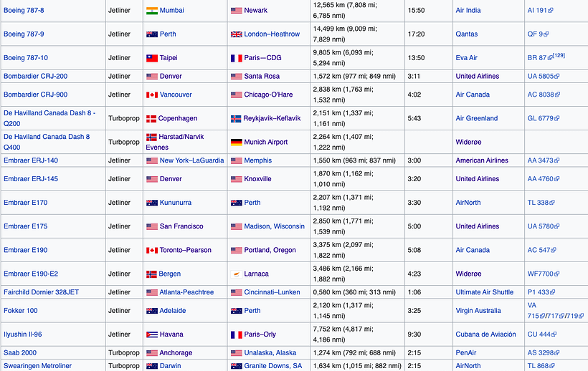Image resolution: width=588 pixels, height=371 pixels.
Task: Click the external link icon after QF 9
Action: pos(546,34)
